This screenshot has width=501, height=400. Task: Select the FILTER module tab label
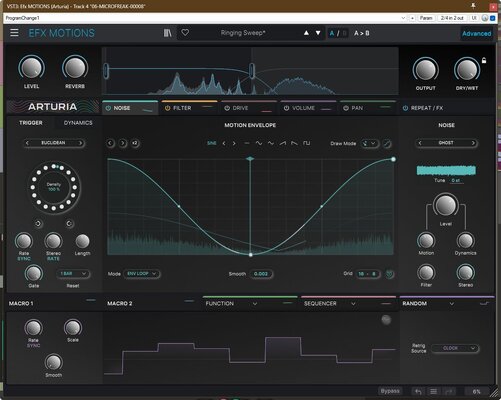click(x=182, y=108)
